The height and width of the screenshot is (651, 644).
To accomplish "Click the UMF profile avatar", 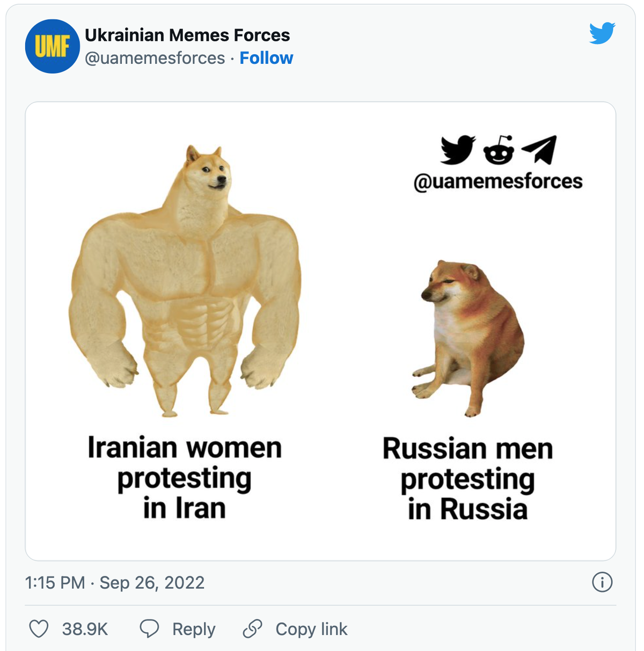I will (53, 47).
